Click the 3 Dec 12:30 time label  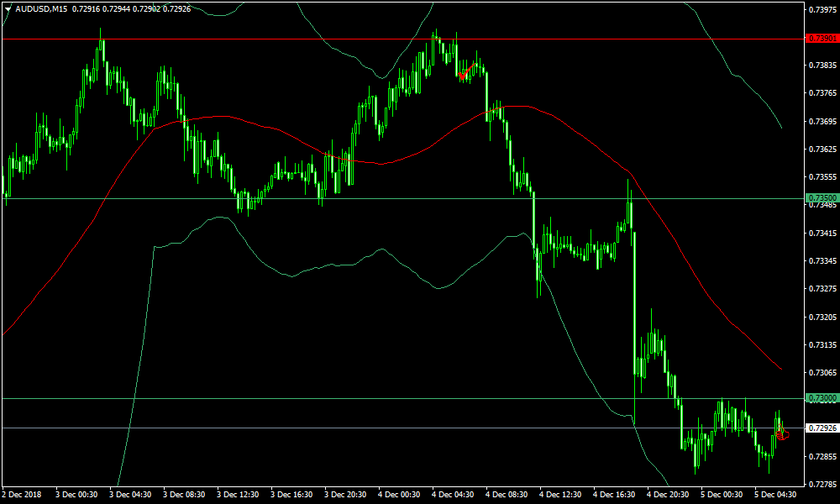click(x=238, y=495)
